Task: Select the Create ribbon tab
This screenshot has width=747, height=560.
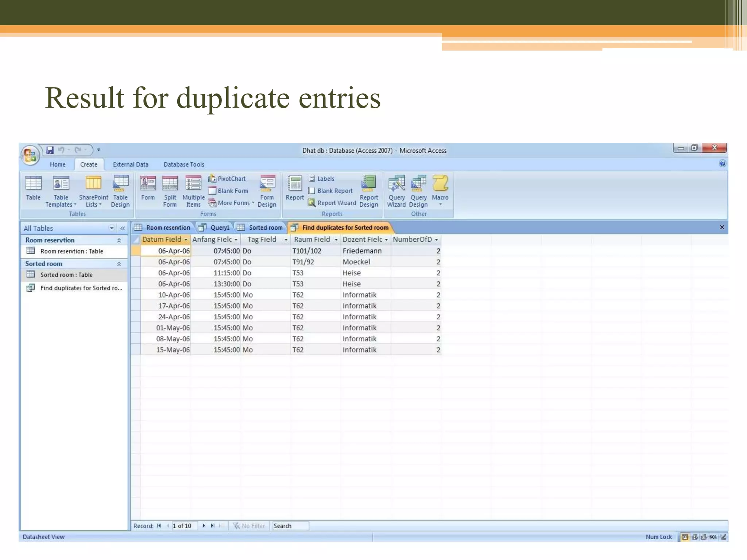Action: coord(89,164)
